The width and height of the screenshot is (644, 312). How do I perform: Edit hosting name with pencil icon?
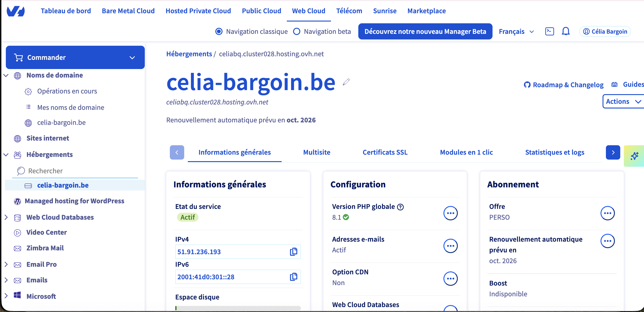[346, 82]
